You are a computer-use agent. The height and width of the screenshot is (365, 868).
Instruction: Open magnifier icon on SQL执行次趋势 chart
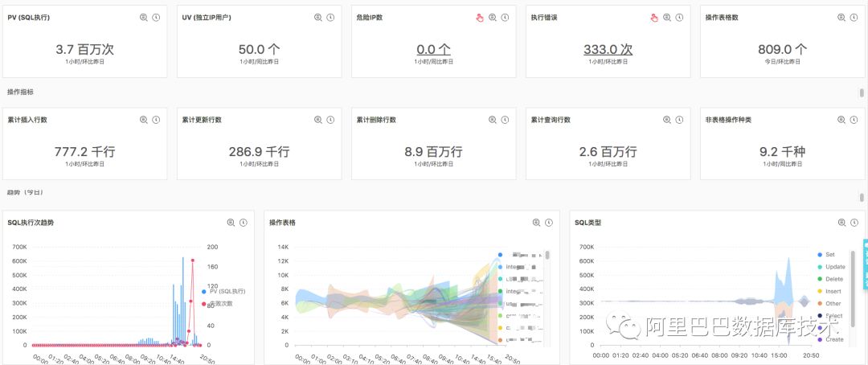coord(231,223)
